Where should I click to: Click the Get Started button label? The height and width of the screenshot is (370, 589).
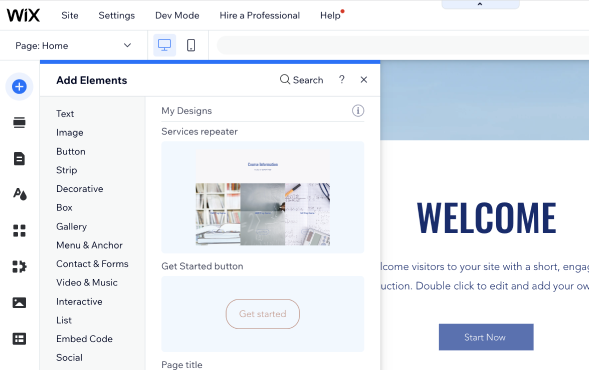point(202,266)
